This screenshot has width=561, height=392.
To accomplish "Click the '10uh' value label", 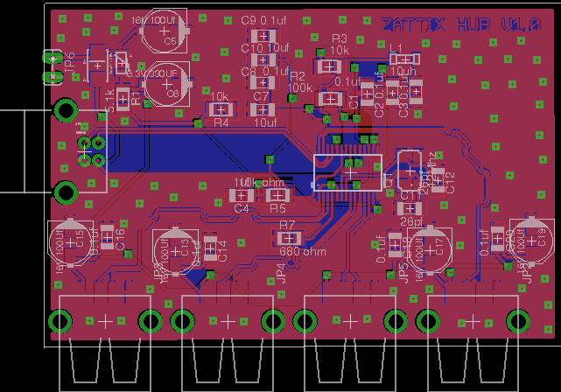I will click(x=403, y=72).
